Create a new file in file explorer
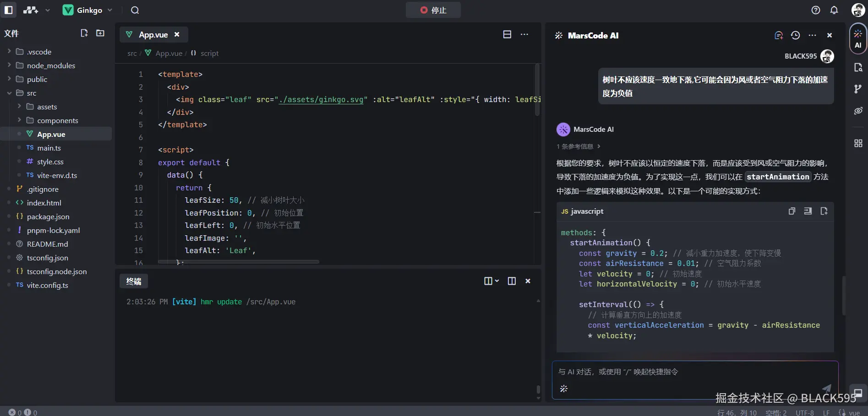868x416 pixels. tap(84, 33)
